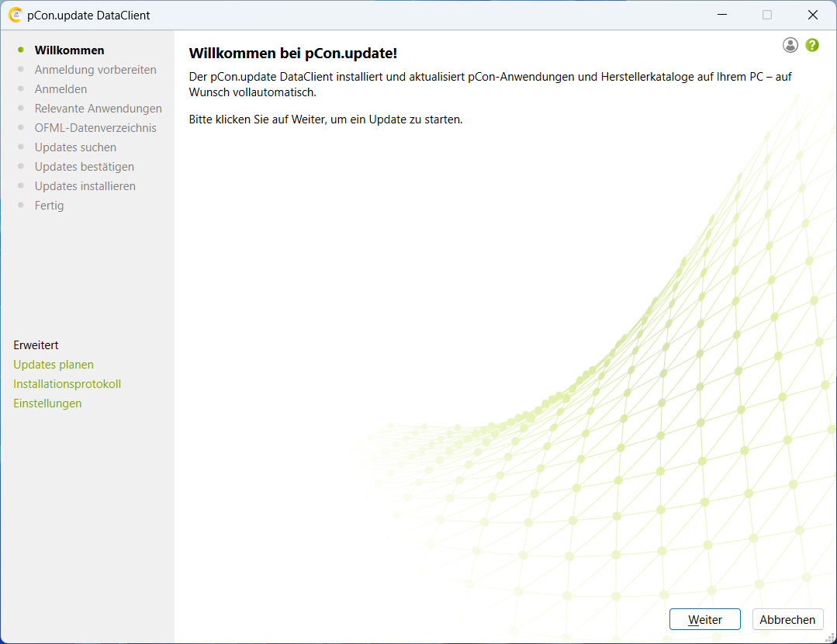Click the window resize grip corner

(x=830, y=638)
